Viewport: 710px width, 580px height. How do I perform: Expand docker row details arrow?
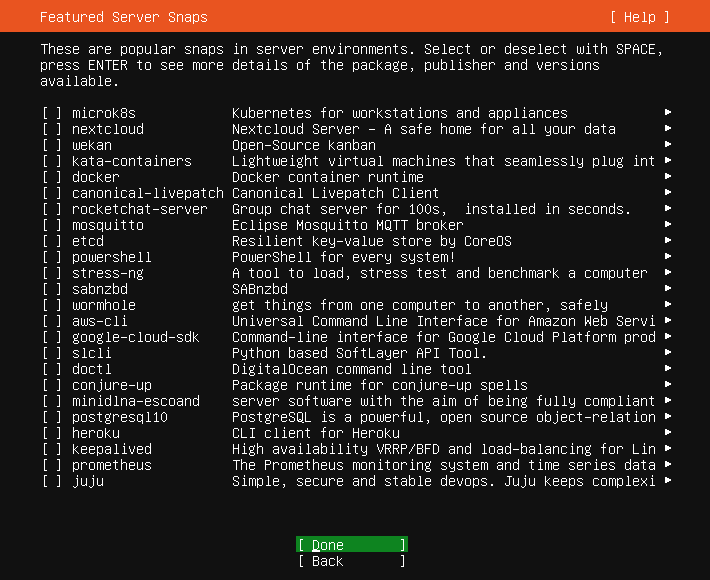click(668, 176)
